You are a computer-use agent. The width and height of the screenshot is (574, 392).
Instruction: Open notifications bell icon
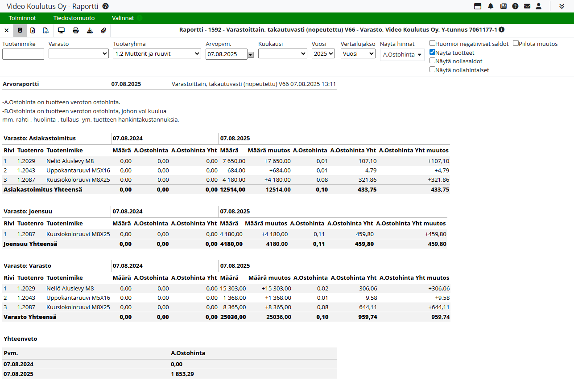pyautogui.click(x=491, y=6)
